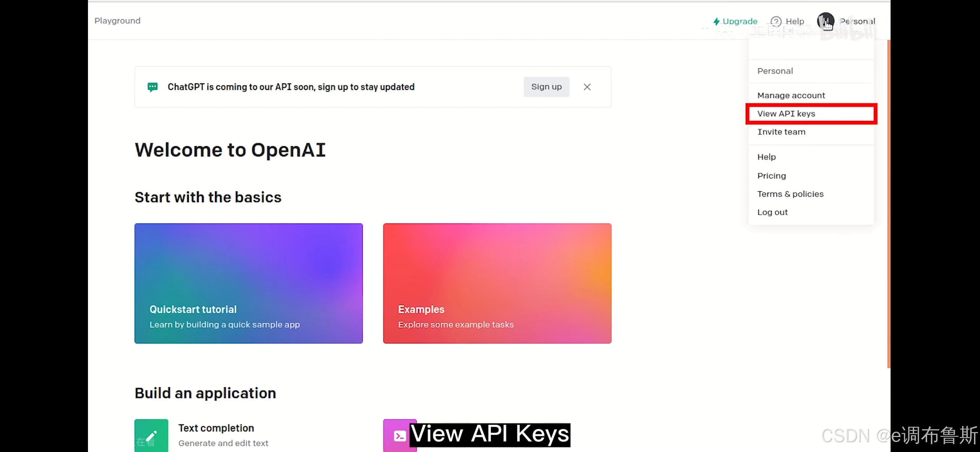The width and height of the screenshot is (980, 452).
Task: Open the Help item in the top bar
Action: [787, 21]
